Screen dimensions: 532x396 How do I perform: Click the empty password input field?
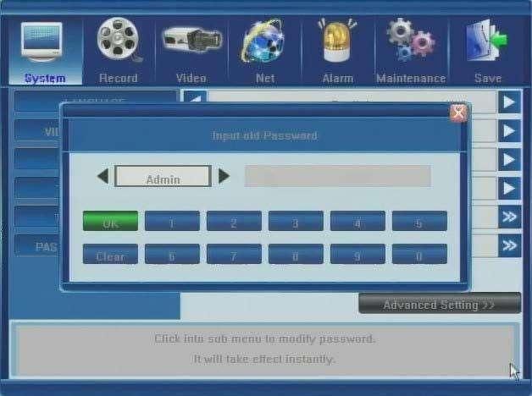coord(338,176)
